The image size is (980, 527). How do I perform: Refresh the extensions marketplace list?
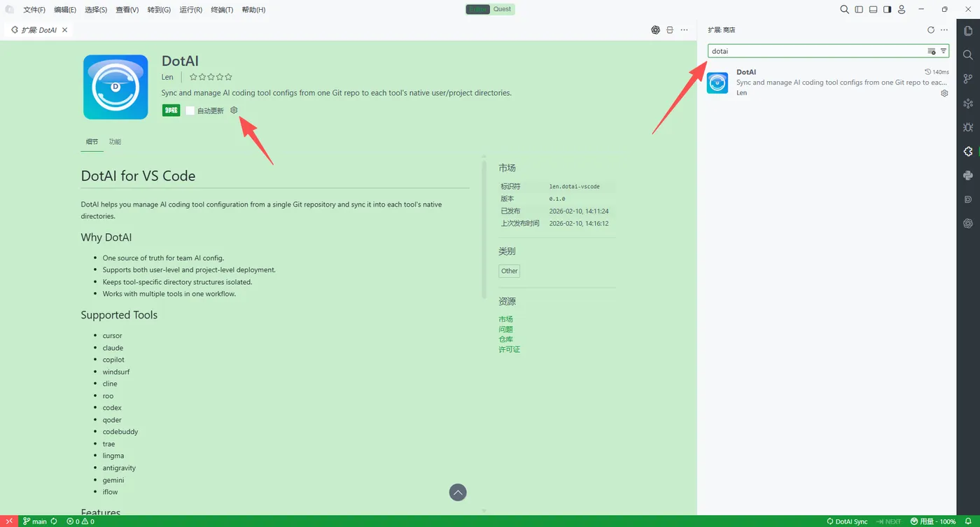[x=930, y=30]
